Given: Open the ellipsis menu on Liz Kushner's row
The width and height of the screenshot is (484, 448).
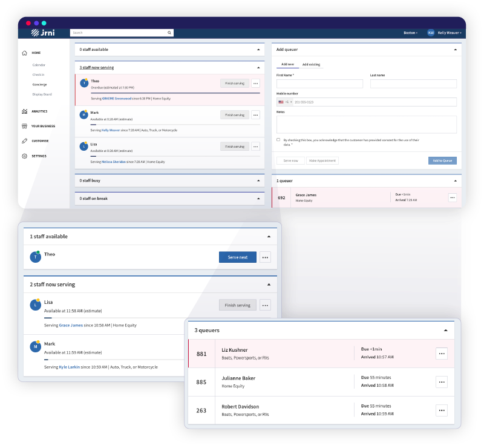Looking at the screenshot, I should (x=442, y=354).
